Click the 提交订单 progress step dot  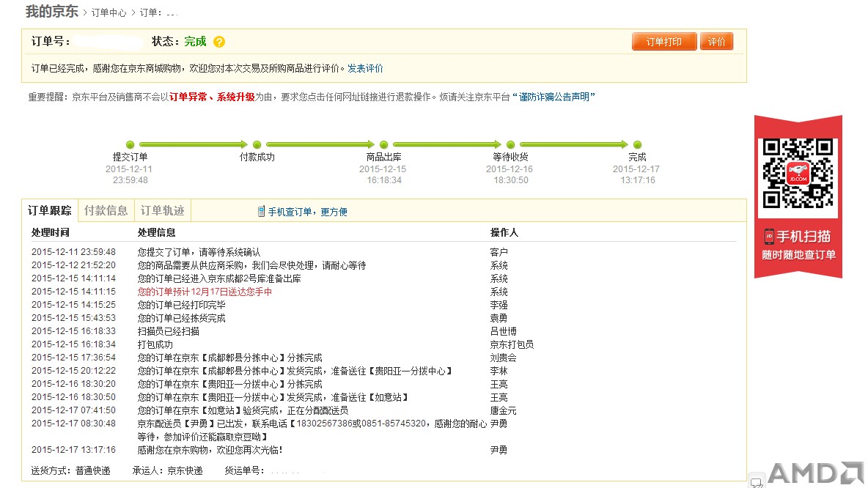(130, 144)
